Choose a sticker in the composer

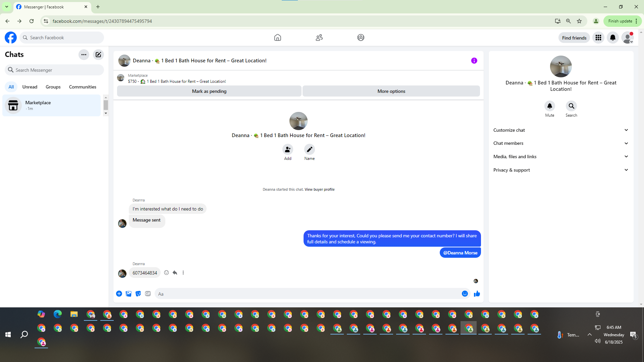click(138, 294)
